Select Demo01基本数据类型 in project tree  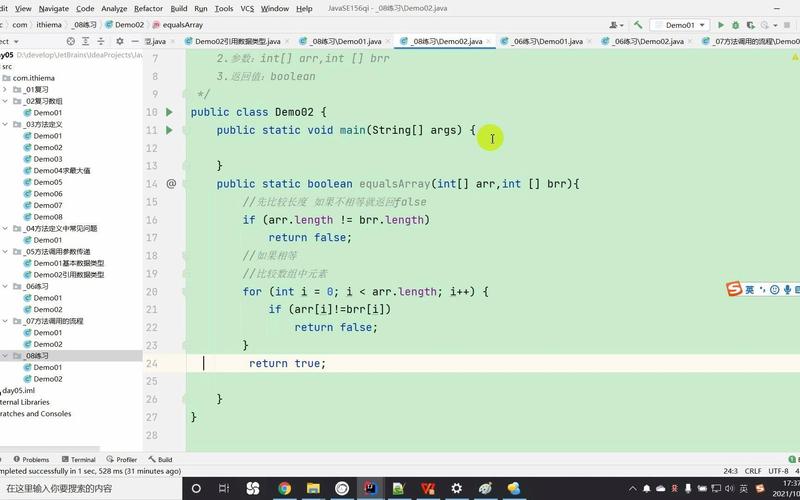click(x=69, y=263)
